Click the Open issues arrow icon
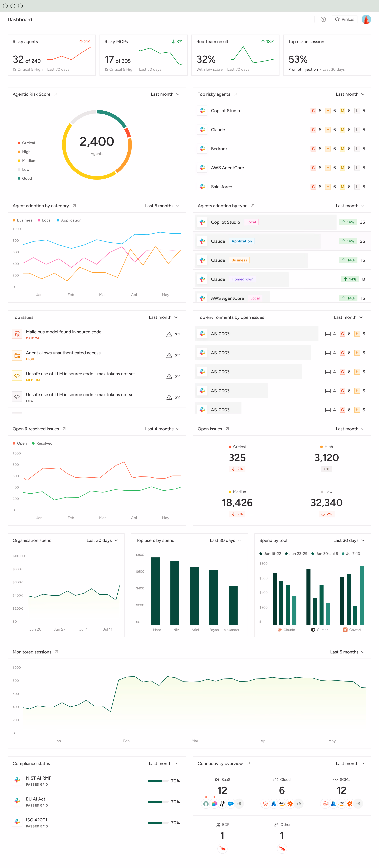 227,429
